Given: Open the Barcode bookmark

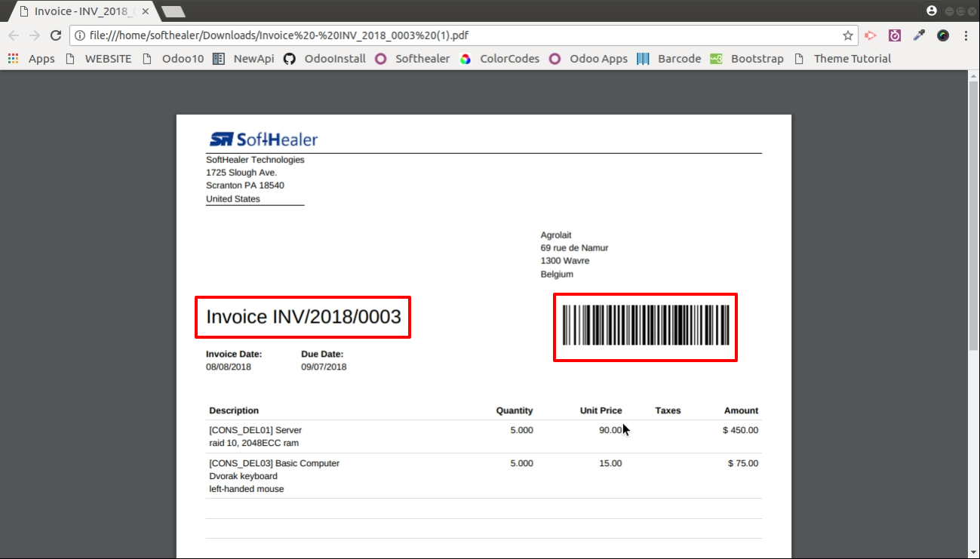Looking at the screenshot, I should tap(668, 59).
